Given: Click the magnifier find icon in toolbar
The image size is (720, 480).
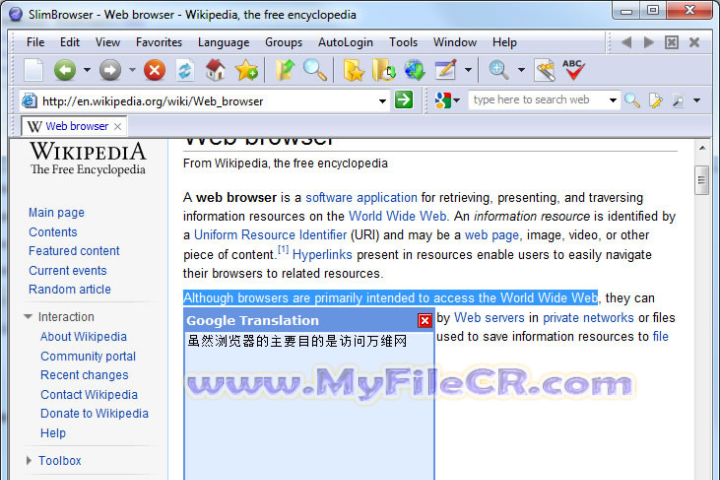Looking at the screenshot, I should (x=315, y=70).
